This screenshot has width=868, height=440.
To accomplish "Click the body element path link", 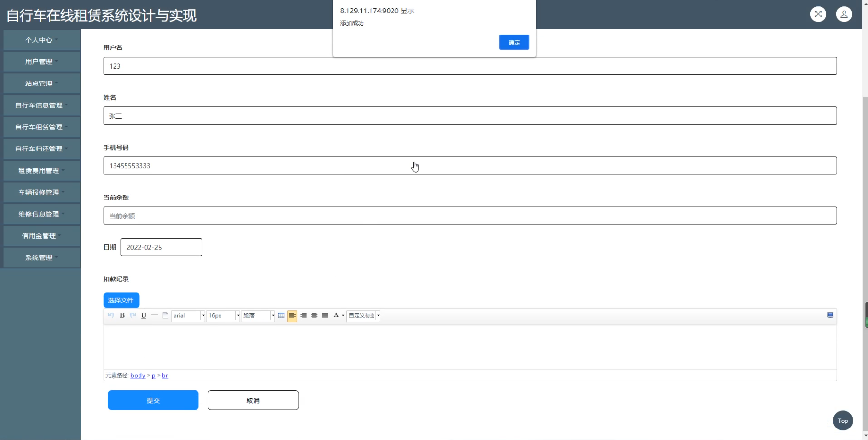I will click(138, 375).
